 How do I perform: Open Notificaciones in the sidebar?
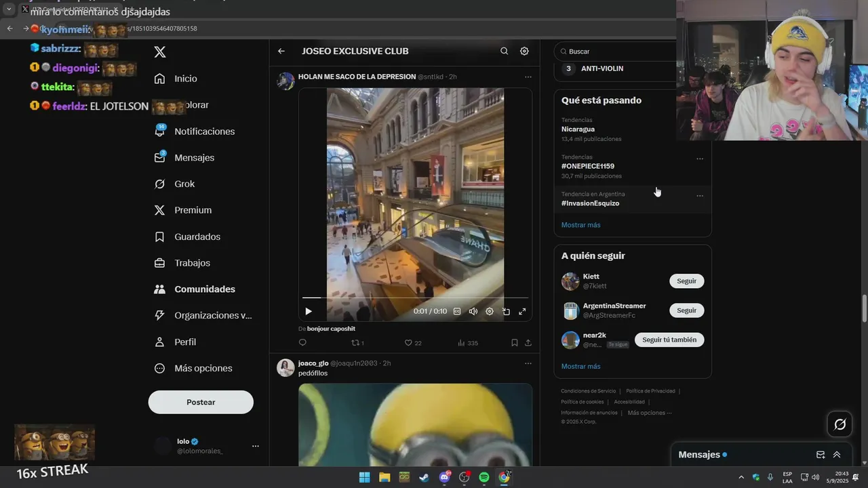[x=195, y=131]
